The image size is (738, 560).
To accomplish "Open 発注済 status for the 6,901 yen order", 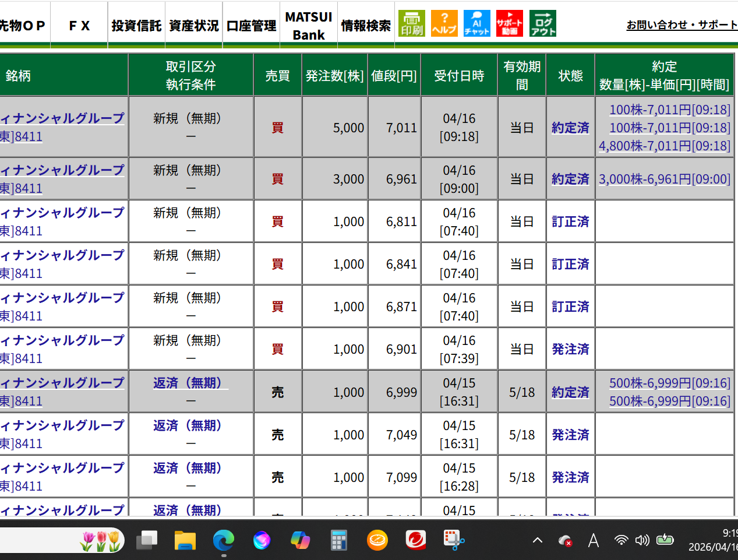I will (x=570, y=349).
